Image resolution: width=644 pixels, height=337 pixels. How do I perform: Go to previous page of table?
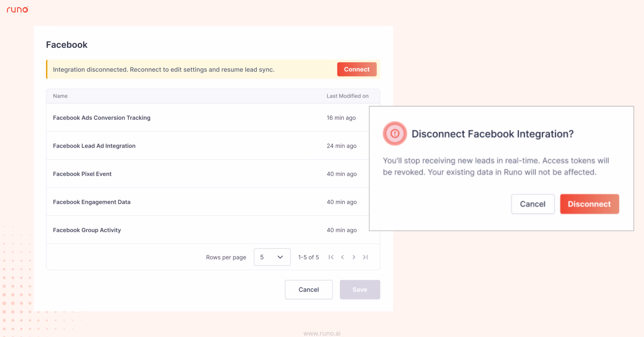(342, 257)
